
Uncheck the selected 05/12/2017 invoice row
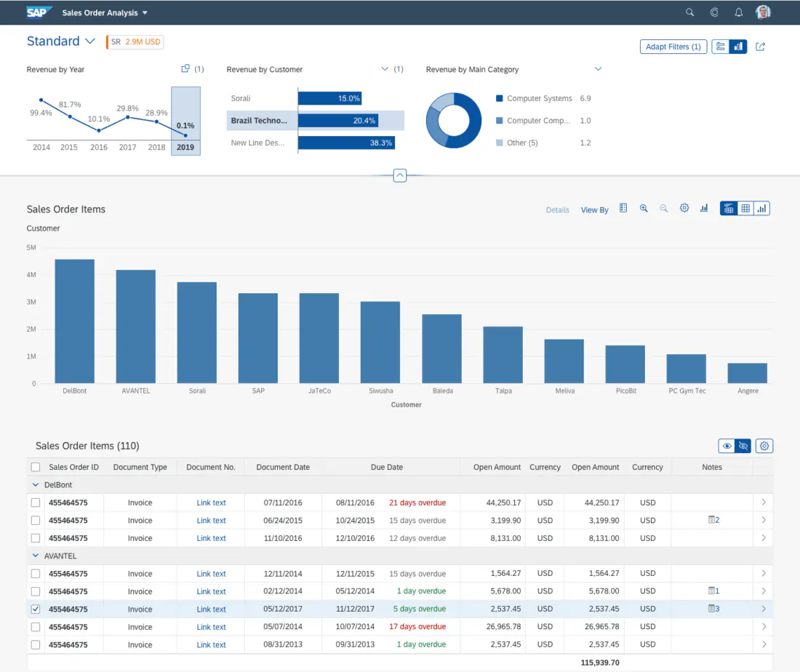tap(35, 609)
